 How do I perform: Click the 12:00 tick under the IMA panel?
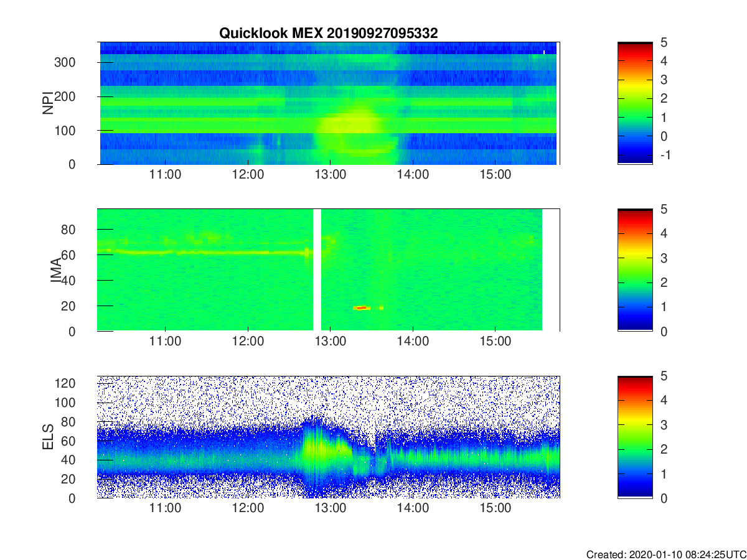tap(248, 342)
